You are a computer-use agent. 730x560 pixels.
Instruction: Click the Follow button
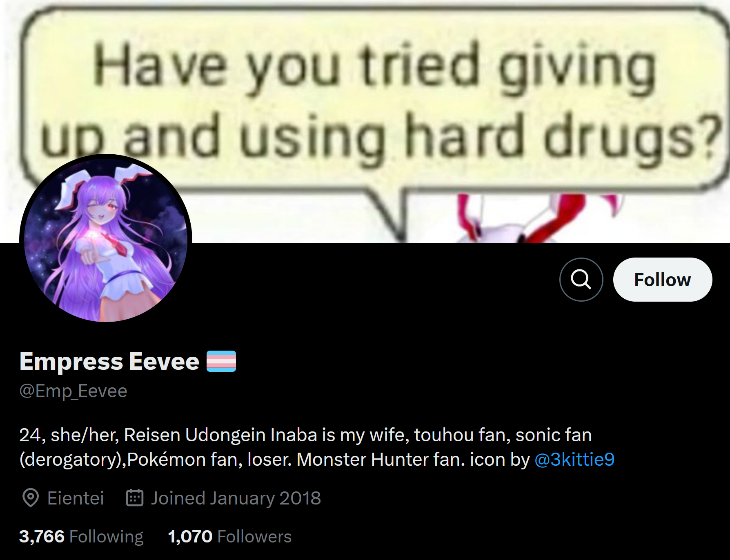662,280
